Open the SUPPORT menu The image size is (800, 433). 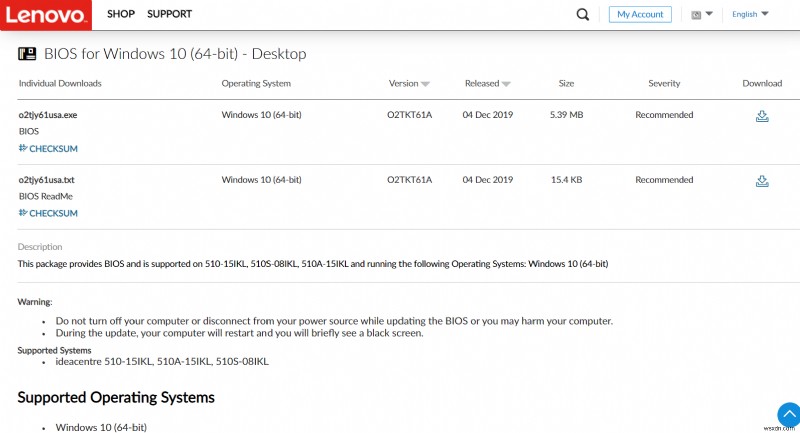pyautogui.click(x=169, y=14)
